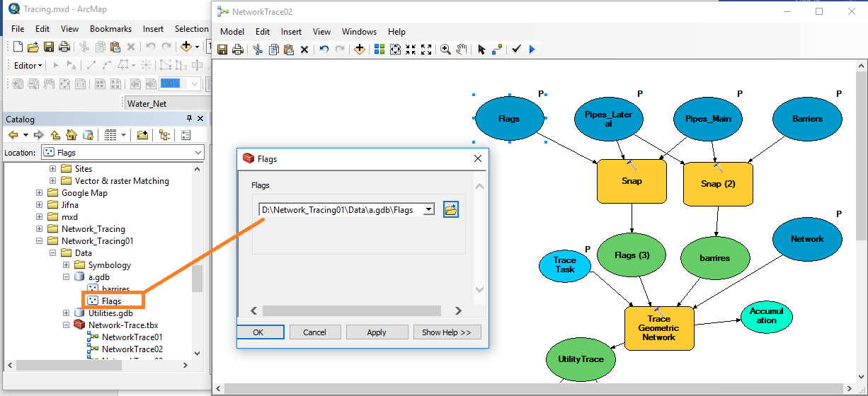868x396 pixels.
Task: Click Catalog Options icon
Action: pyautogui.click(x=186, y=135)
